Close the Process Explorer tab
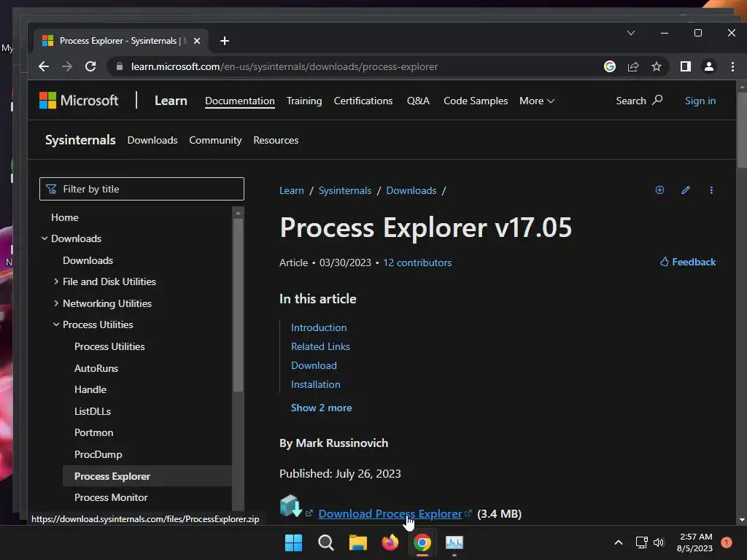Viewport: 747px width, 560px height. (x=197, y=41)
